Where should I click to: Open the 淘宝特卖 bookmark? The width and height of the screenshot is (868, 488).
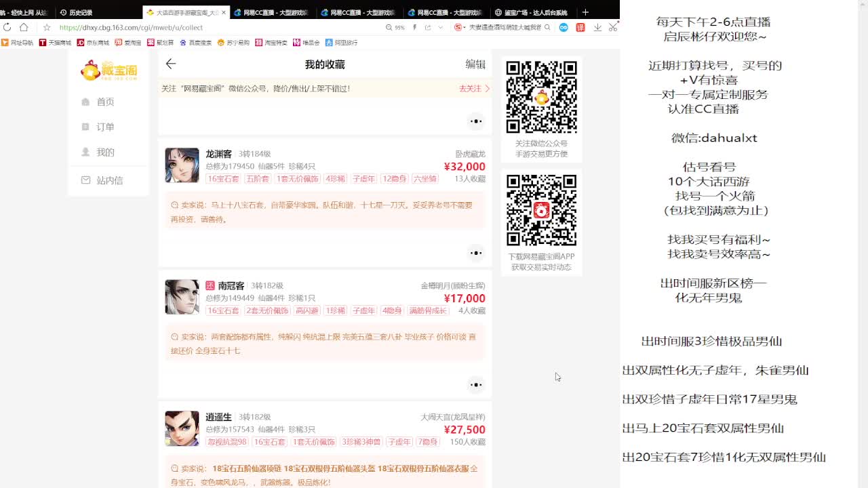(271, 42)
